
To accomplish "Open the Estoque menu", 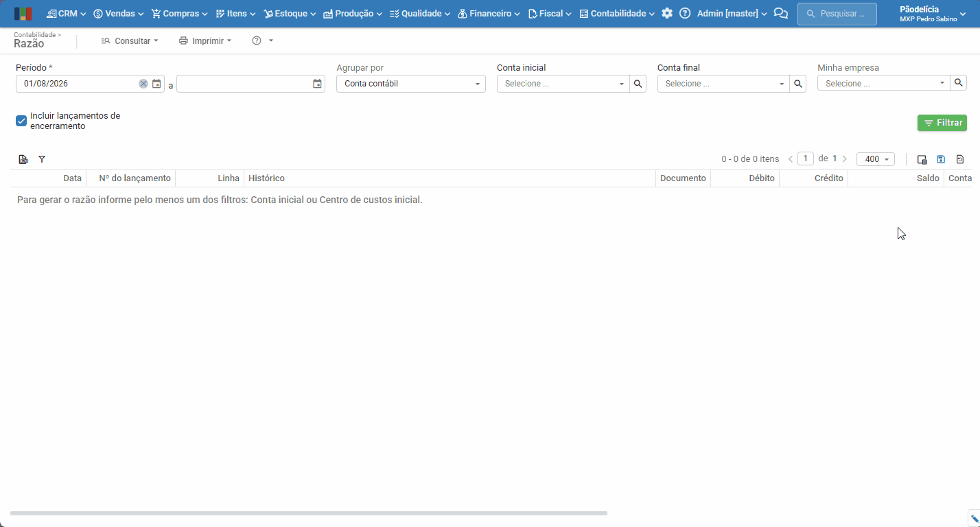I will [290, 14].
